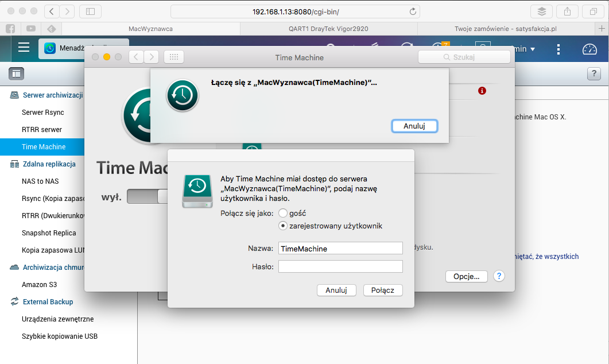Click the red info alert icon
This screenshot has height=364, width=609.
tap(482, 91)
